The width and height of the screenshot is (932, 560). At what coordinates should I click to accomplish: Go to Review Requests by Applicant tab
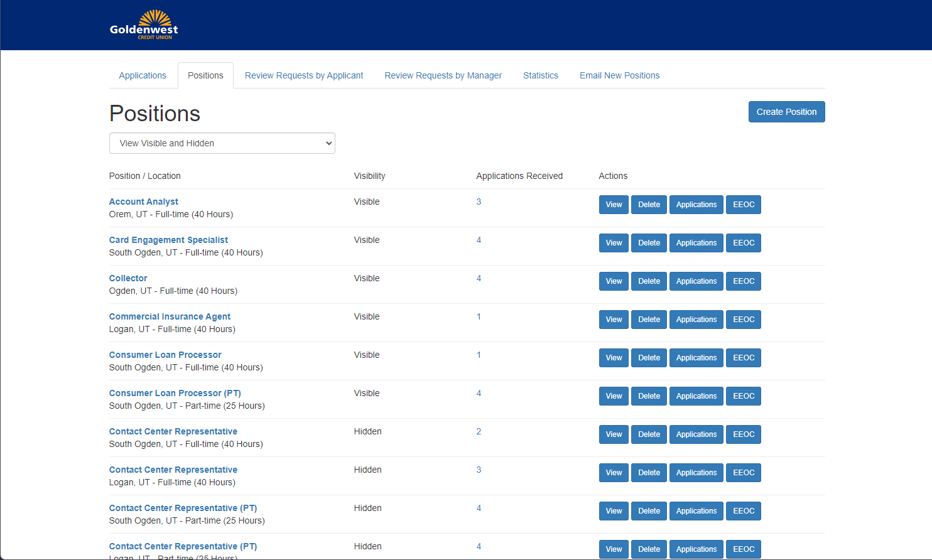pyautogui.click(x=304, y=75)
